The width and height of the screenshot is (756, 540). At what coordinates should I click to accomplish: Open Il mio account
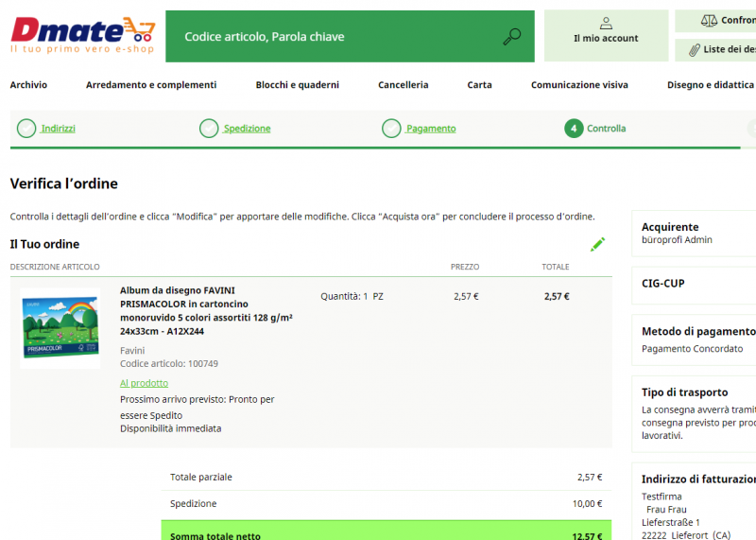(x=606, y=36)
